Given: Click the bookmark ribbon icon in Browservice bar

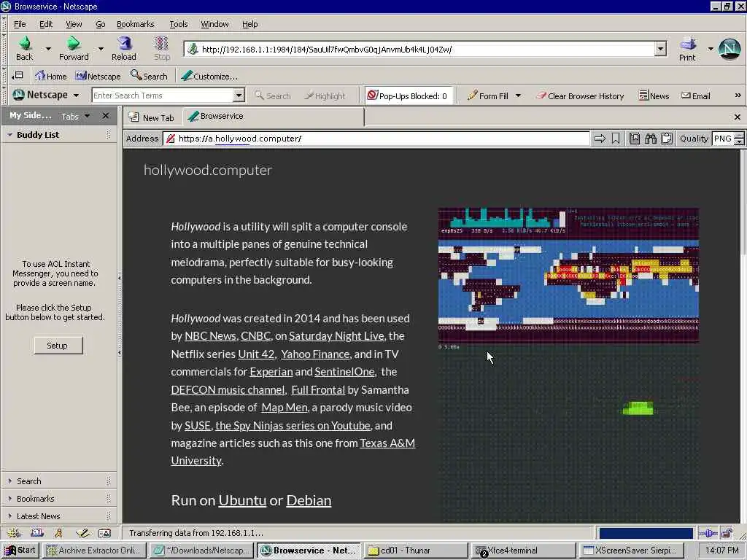Looking at the screenshot, I should click(616, 139).
